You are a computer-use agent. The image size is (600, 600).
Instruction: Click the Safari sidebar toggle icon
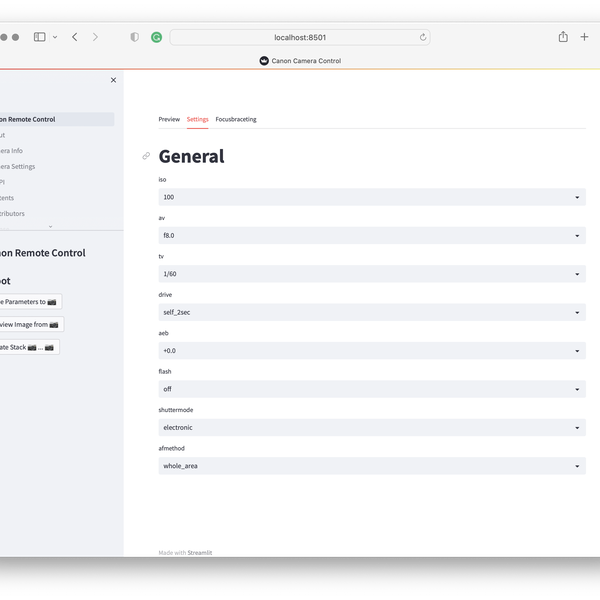pyautogui.click(x=40, y=37)
